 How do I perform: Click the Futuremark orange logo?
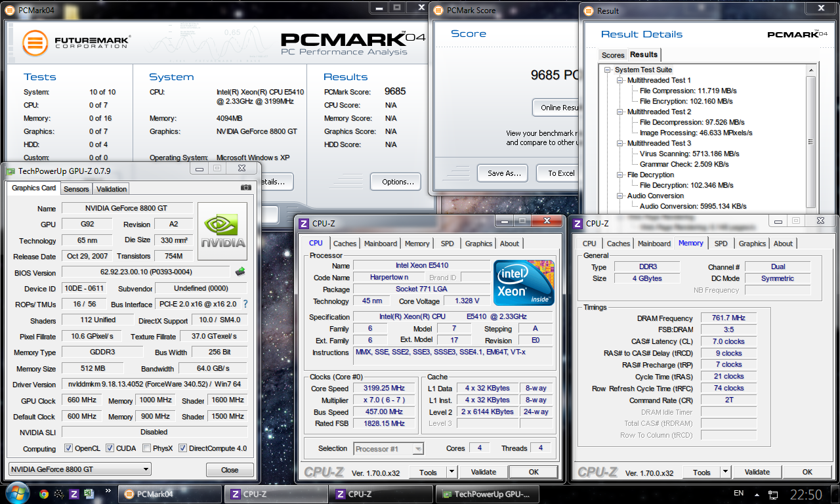(x=35, y=44)
